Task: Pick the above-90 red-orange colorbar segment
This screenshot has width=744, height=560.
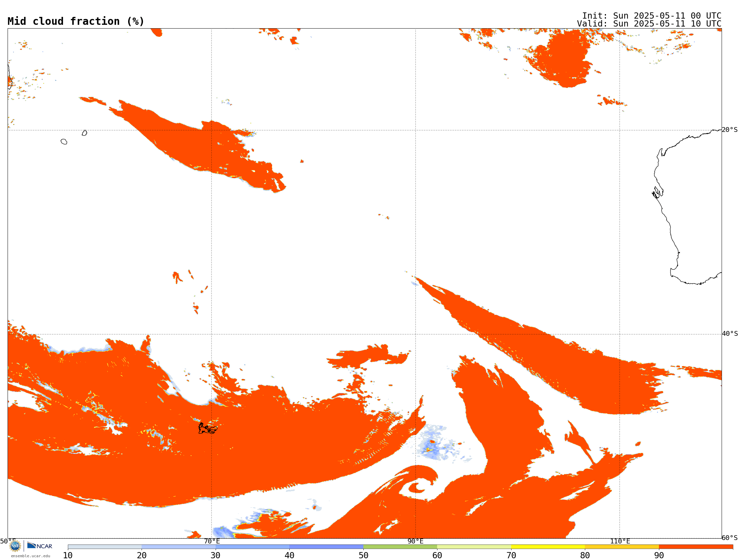Action: point(696,547)
